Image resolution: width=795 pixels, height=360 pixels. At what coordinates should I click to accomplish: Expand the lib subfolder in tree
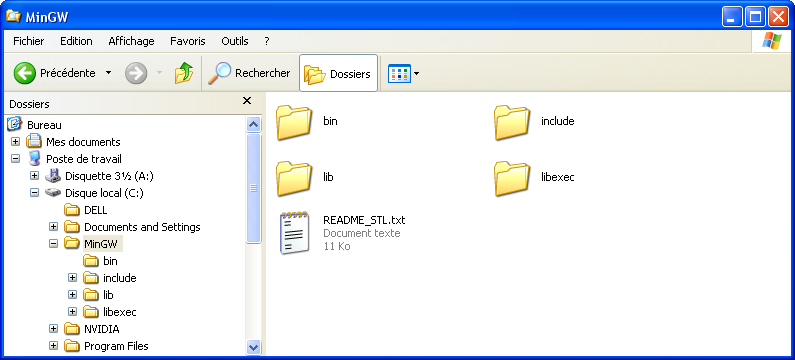click(72, 295)
